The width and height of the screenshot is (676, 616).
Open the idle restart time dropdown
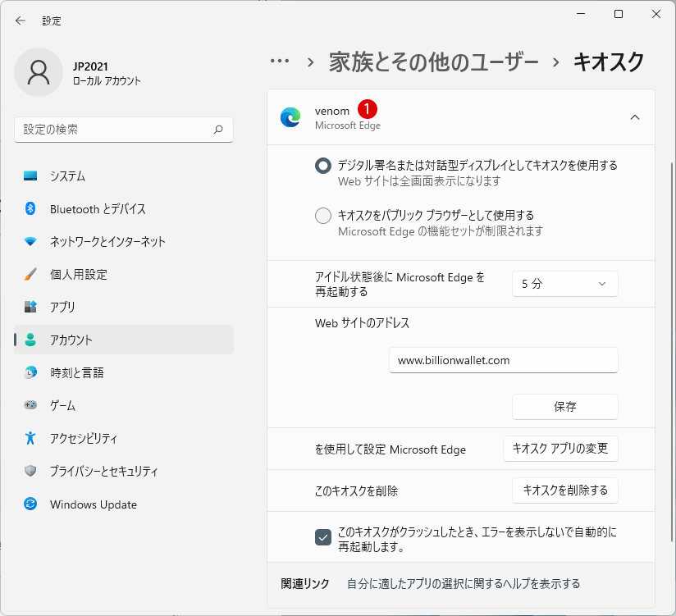(x=564, y=284)
